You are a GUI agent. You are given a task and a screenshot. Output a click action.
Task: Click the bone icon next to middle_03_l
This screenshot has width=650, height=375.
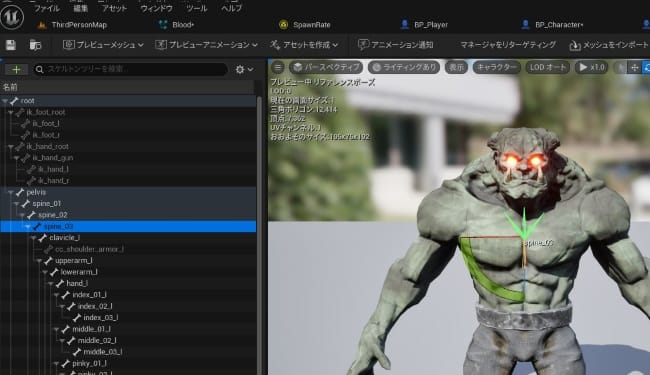[x=77, y=352]
